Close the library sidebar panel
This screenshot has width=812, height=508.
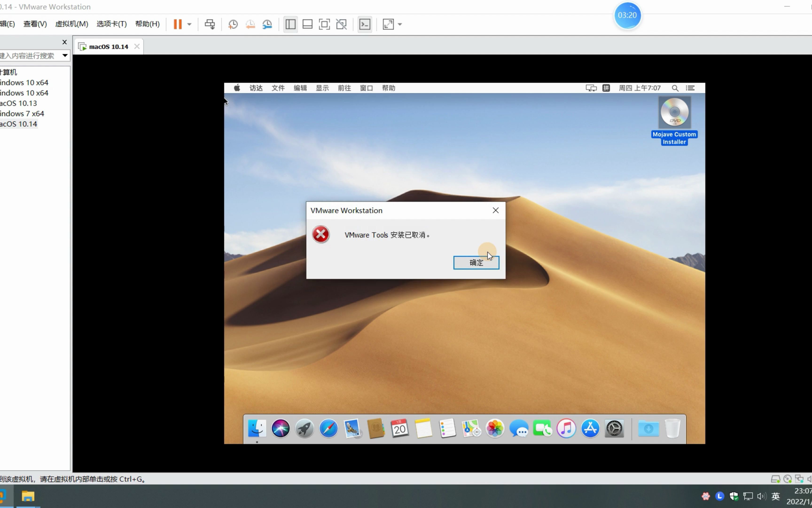64,42
